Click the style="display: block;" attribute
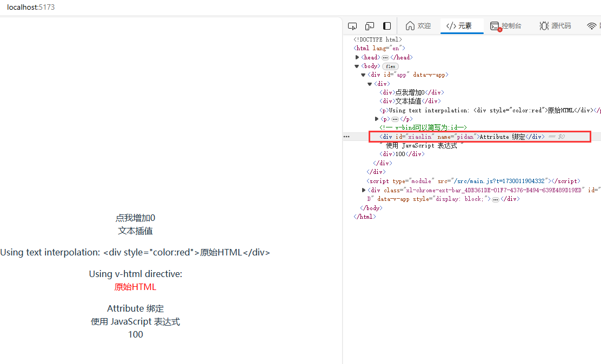Viewport: 601px width, 364px height. coord(451,199)
